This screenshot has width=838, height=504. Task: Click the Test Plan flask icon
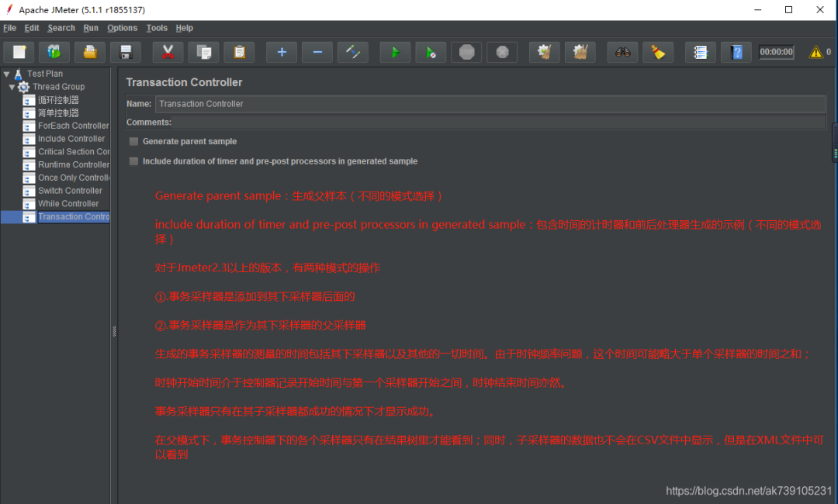(x=18, y=74)
